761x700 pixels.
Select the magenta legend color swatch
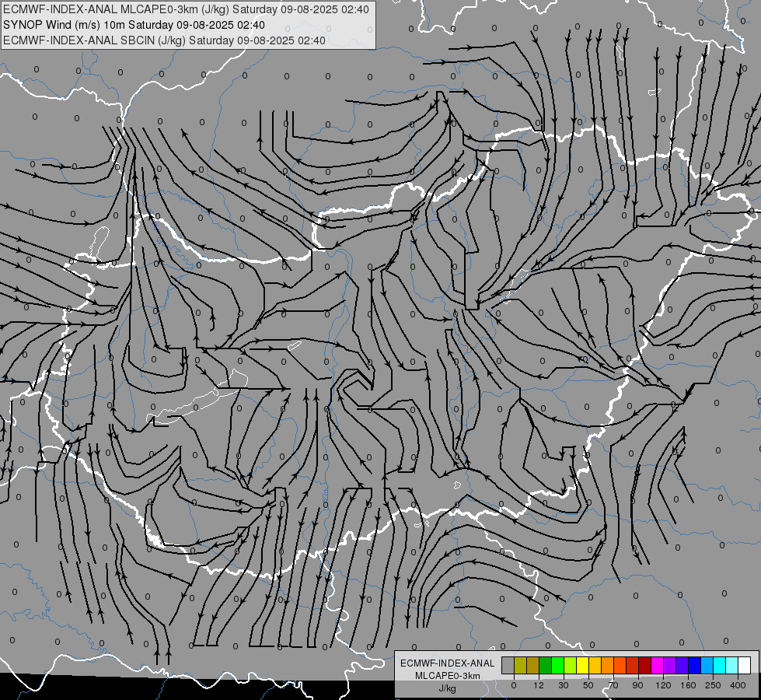tap(657, 665)
